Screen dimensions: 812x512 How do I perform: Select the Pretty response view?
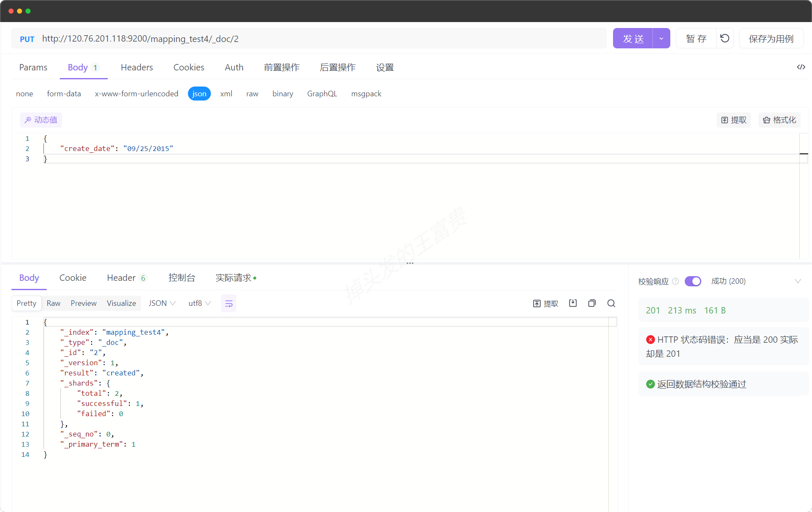pyautogui.click(x=26, y=303)
